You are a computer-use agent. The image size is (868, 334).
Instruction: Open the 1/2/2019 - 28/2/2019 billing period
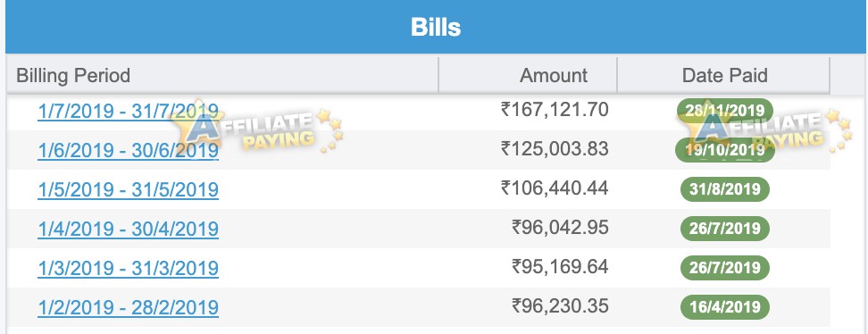coord(128,307)
